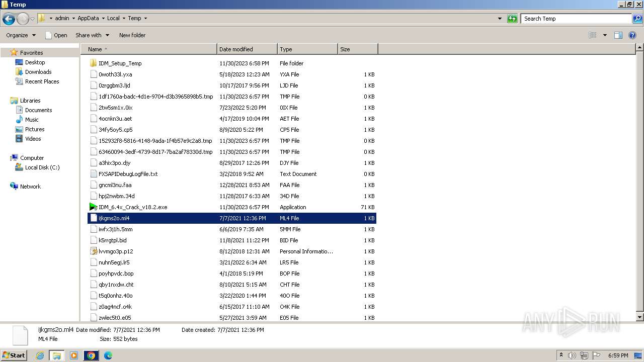Click the Action Center flag icon

click(596, 355)
